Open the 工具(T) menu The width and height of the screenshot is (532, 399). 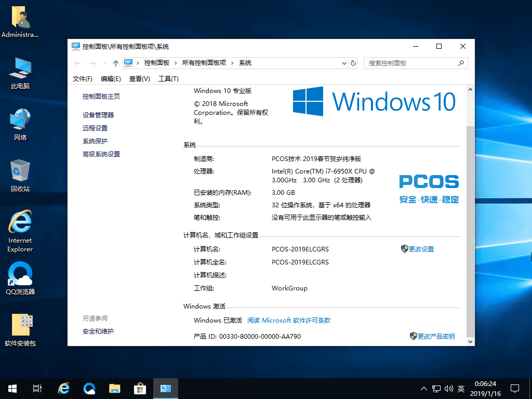point(168,79)
